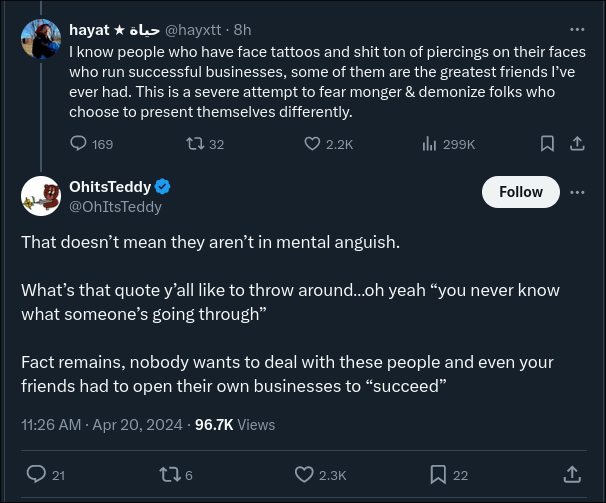Open the 11:26 AM Apr 20, 2024 timestamp
Image resolution: width=606 pixels, height=503 pixels.
tap(102, 424)
